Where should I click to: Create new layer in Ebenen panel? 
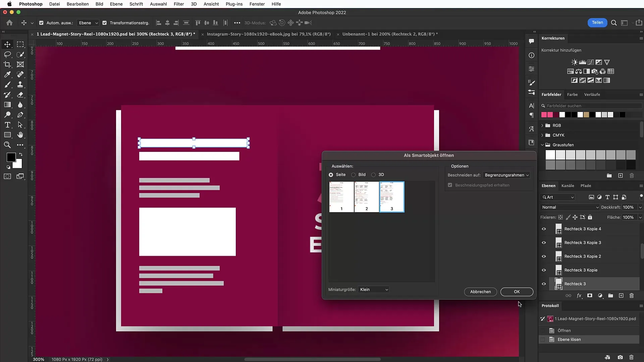tap(621, 296)
